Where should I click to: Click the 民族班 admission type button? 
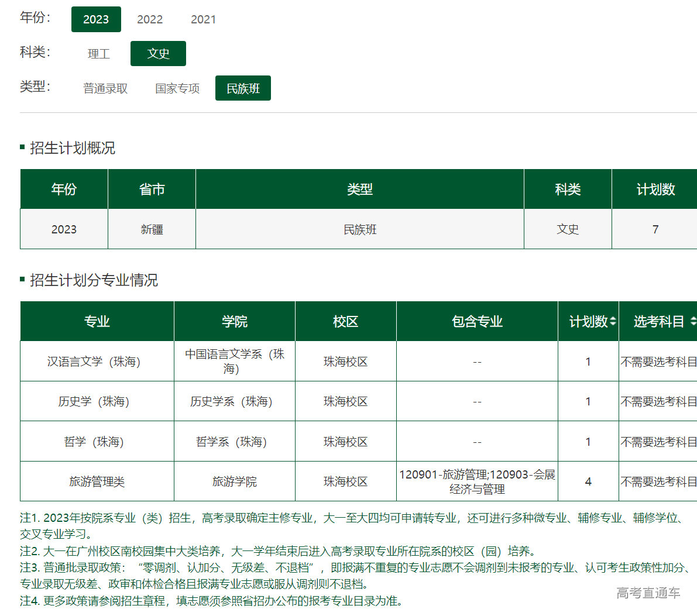coord(243,88)
